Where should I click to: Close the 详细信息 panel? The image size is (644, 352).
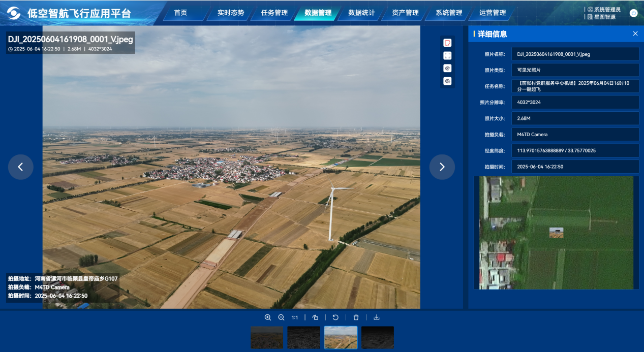[635, 34]
